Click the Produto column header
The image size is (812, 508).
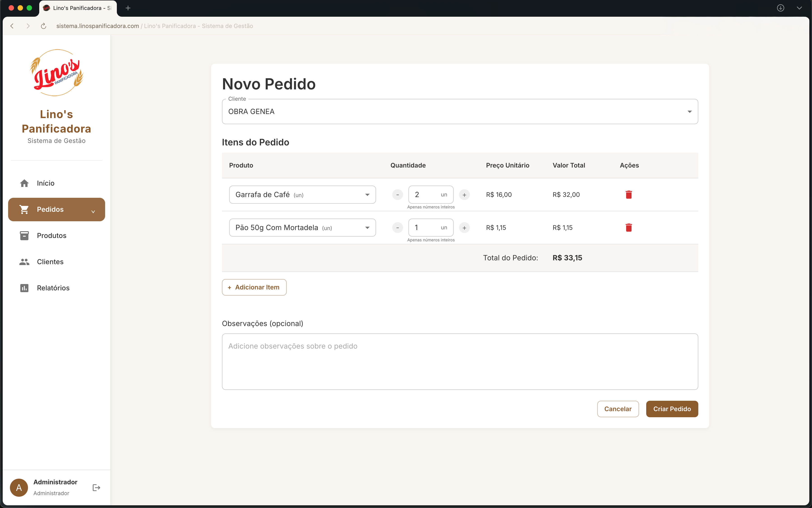[241, 165]
